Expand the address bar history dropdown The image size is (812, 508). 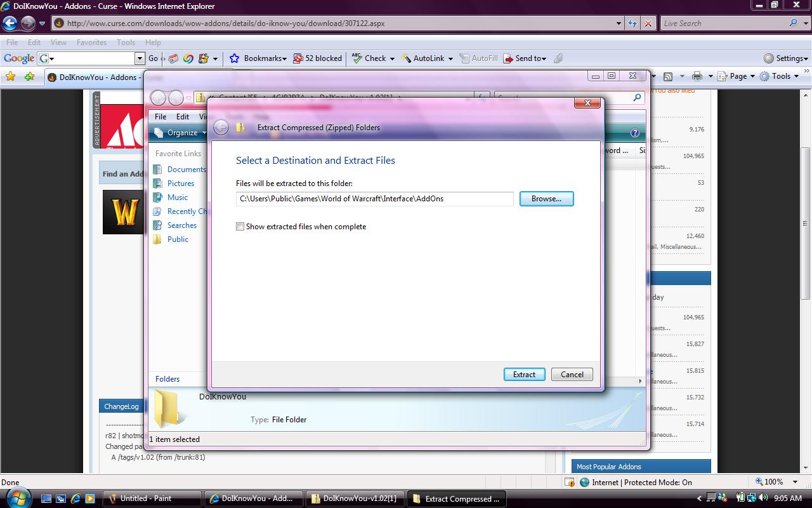coord(619,23)
